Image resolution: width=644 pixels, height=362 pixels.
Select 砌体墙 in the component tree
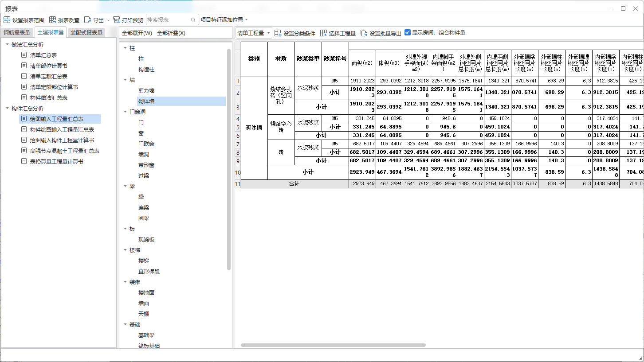(x=146, y=101)
